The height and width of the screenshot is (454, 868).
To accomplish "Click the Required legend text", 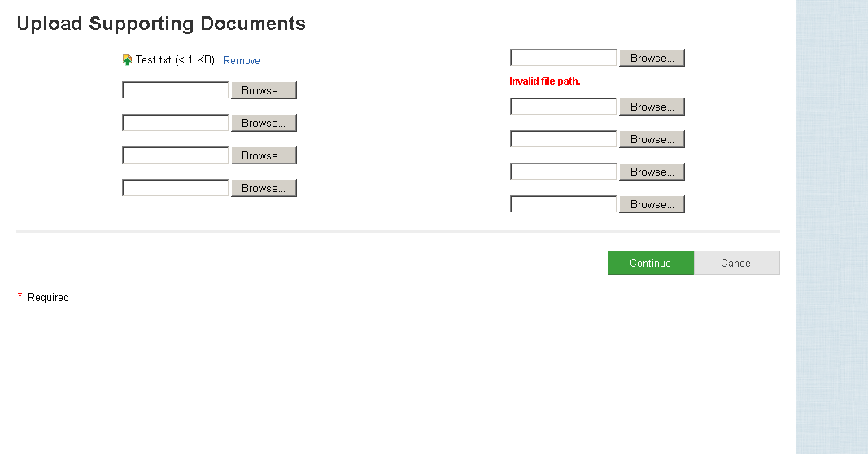I will (48, 297).
